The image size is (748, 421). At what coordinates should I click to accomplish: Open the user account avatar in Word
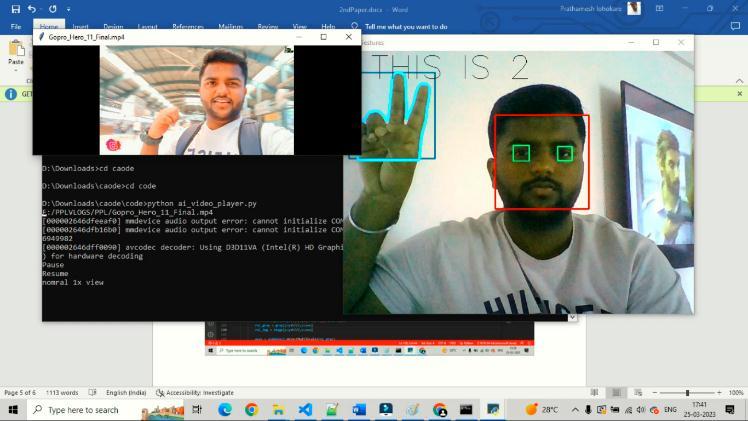point(634,8)
